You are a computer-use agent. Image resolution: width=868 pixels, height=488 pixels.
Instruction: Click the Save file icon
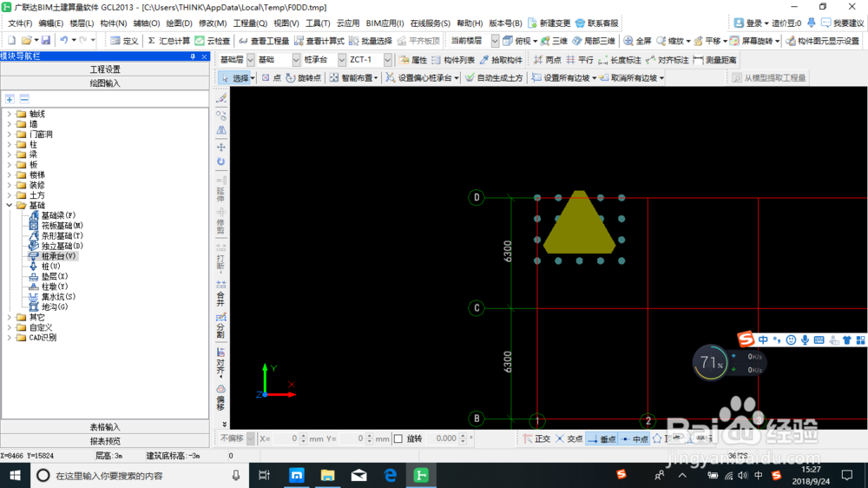coord(45,41)
